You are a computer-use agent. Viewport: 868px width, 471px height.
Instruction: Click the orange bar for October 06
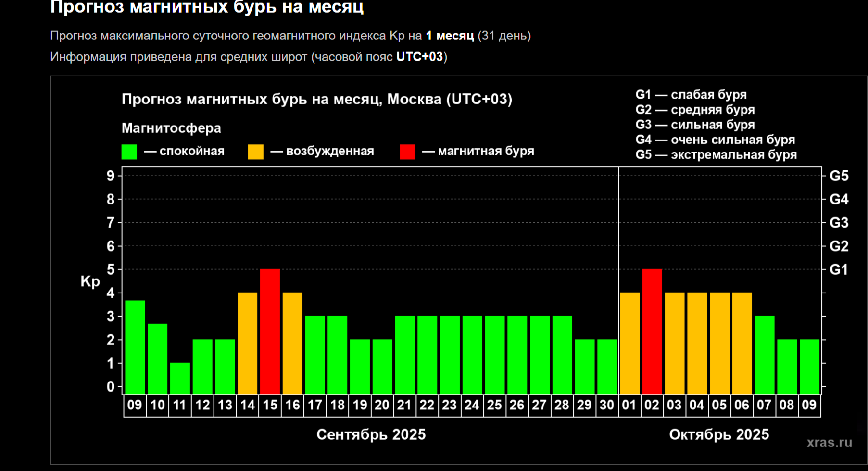[742, 343]
